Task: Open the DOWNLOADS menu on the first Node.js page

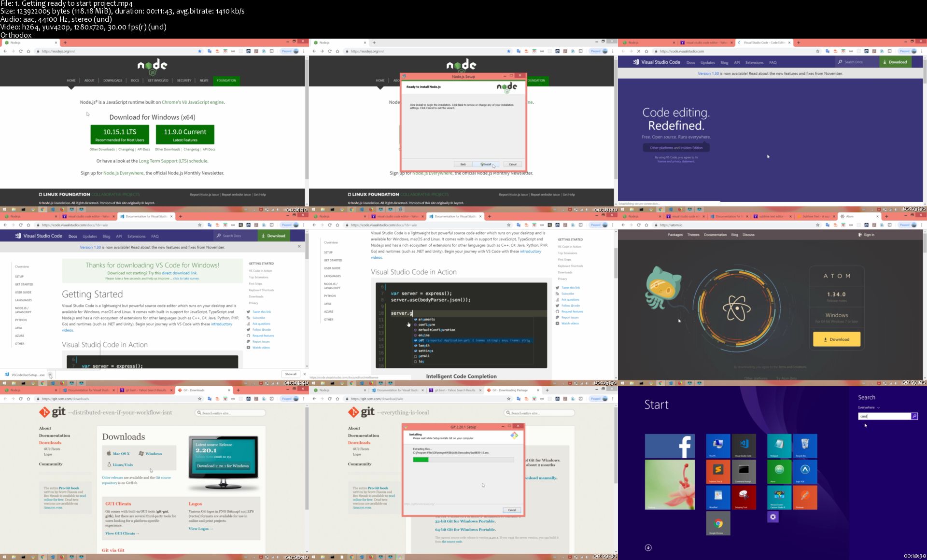Action: click(112, 81)
